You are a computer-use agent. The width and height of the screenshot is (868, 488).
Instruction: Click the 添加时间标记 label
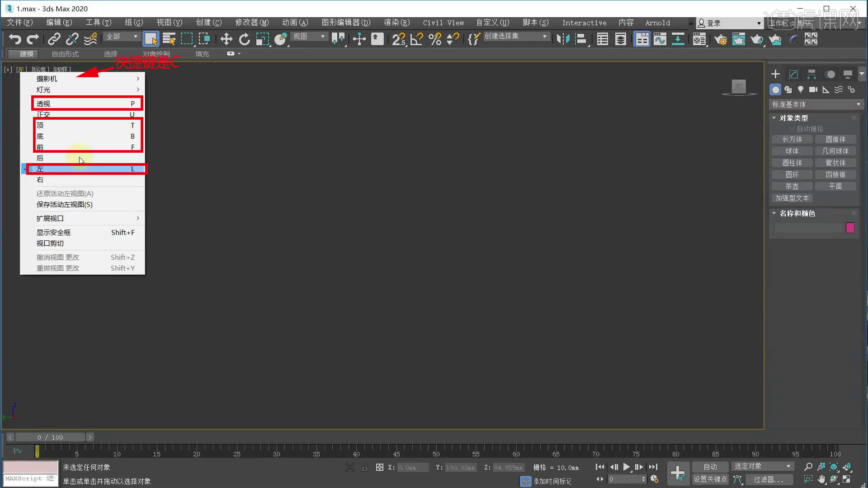[552, 482]
